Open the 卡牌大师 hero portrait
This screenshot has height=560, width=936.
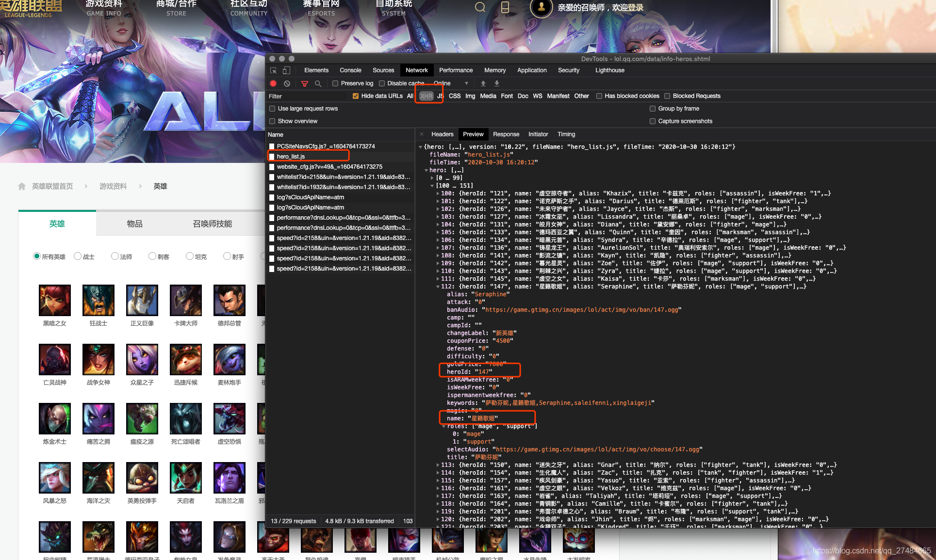[186, 301]
